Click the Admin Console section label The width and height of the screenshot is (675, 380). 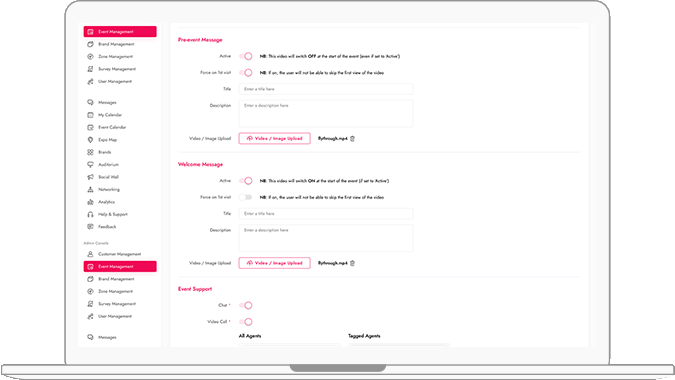click(96, 243)
